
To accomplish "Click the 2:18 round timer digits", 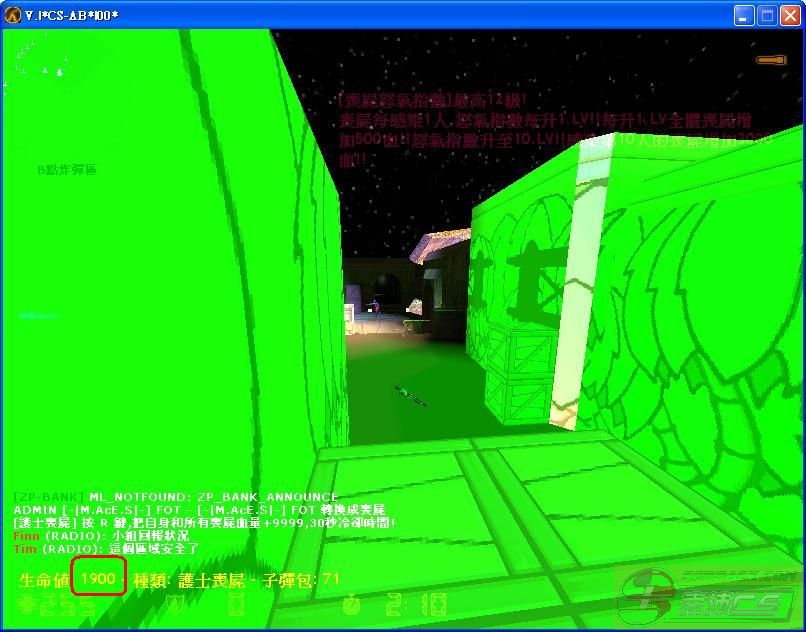I will (398, 604).
